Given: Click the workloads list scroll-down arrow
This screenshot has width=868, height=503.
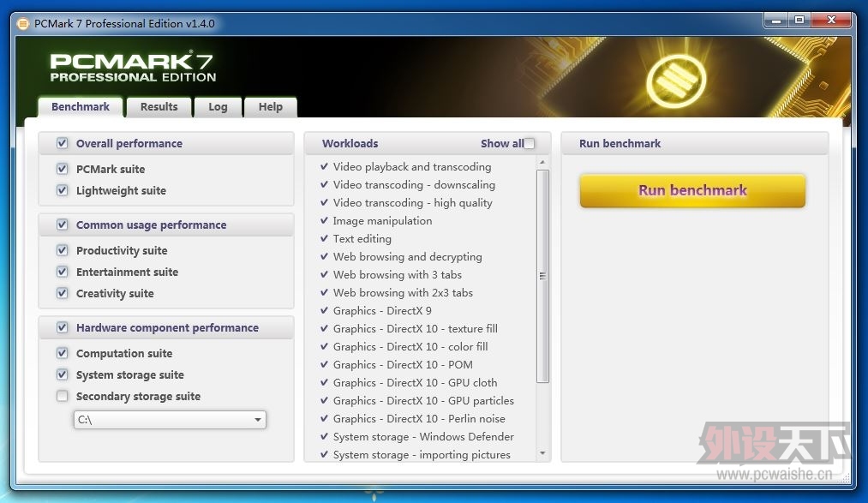Looking at the screenshot, I should 542,454.
